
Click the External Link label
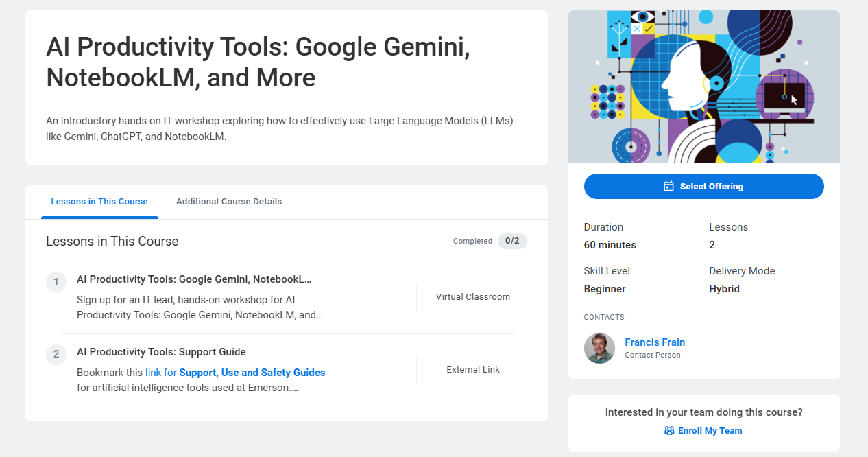473,370
